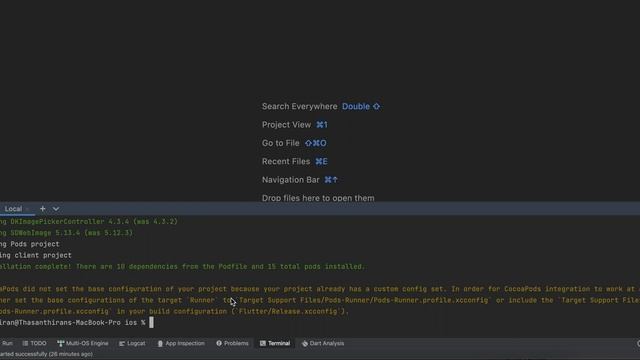640x360 pixels.
Task: Open the TODO tool window
Action: (35, 343)
